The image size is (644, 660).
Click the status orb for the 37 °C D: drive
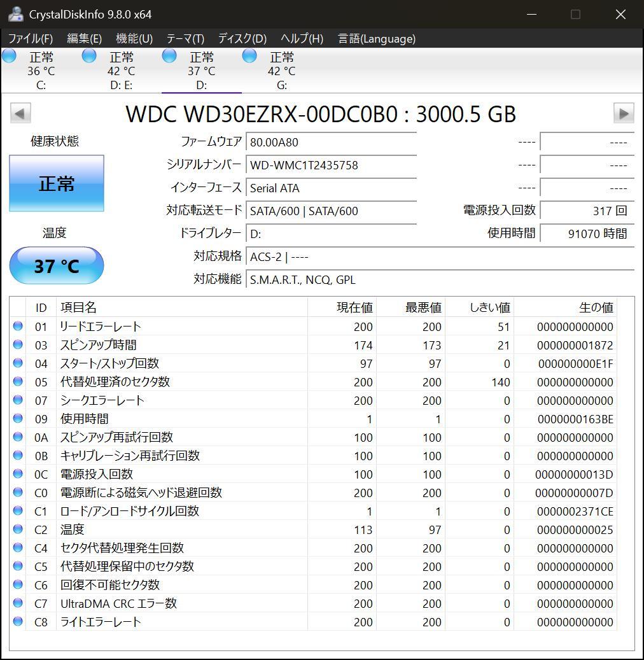coord(169,55)
